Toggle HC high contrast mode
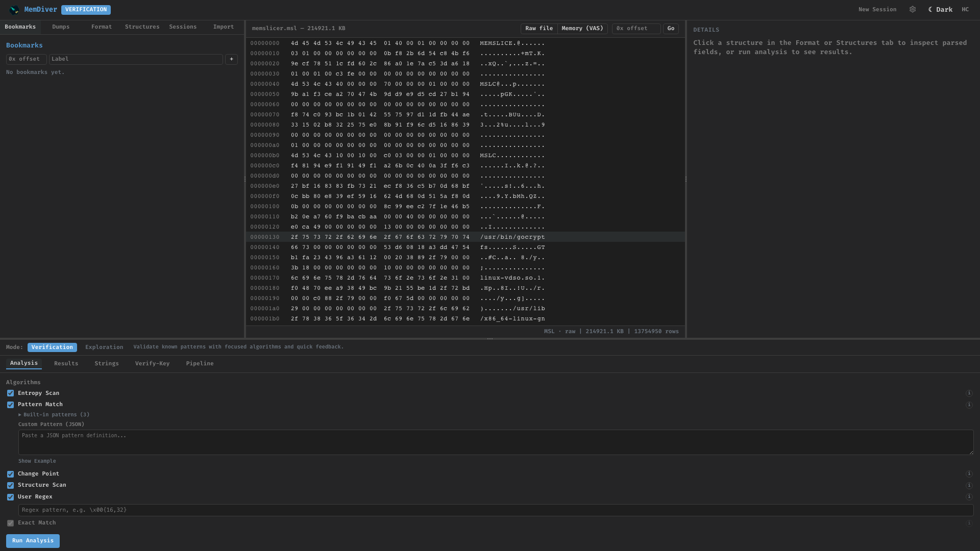Screen dimensions: 980x551 pos(965,10)
